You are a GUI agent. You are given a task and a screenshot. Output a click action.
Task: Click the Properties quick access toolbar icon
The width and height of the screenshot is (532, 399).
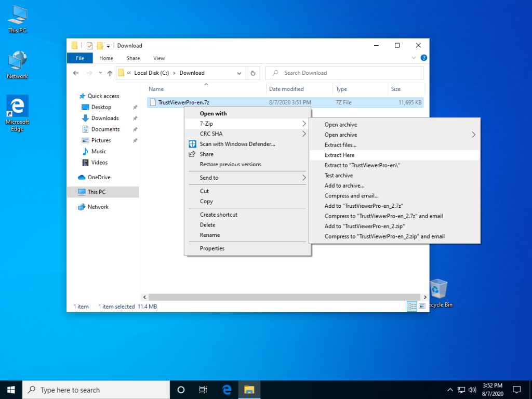pyautogui.click(x=89, y=46)
